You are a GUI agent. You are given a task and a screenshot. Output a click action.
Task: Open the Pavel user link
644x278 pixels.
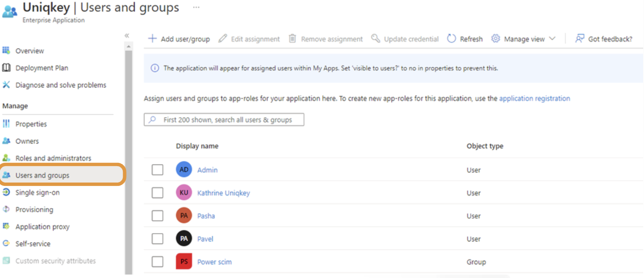point(205,239)
